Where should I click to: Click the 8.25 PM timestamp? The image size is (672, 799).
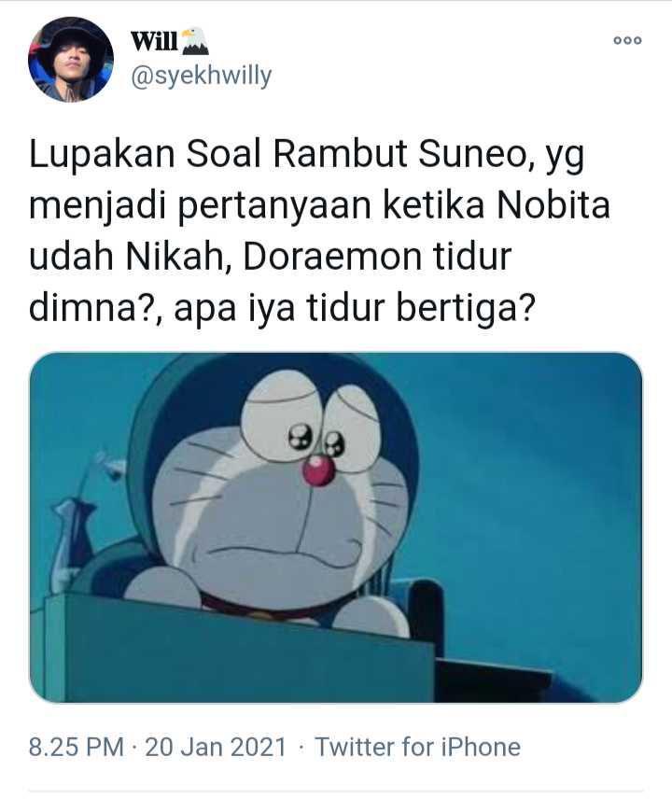coord(77,747)
